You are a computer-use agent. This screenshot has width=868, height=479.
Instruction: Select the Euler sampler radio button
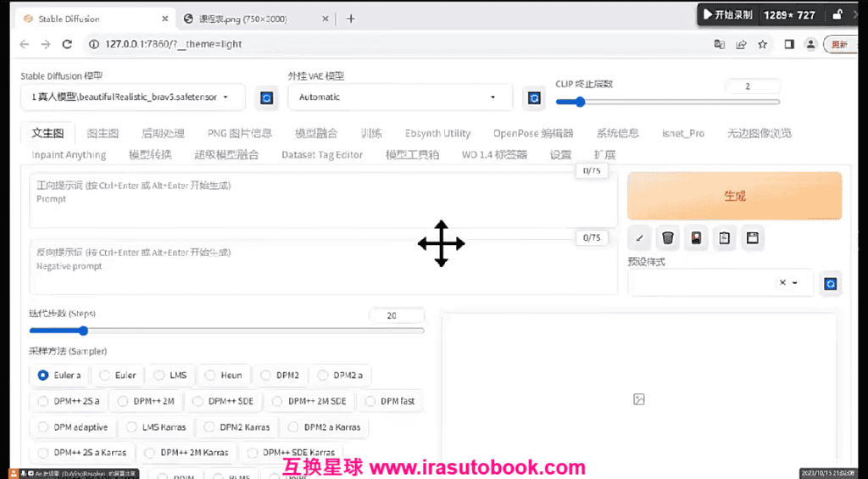click(x=104, y=375)
